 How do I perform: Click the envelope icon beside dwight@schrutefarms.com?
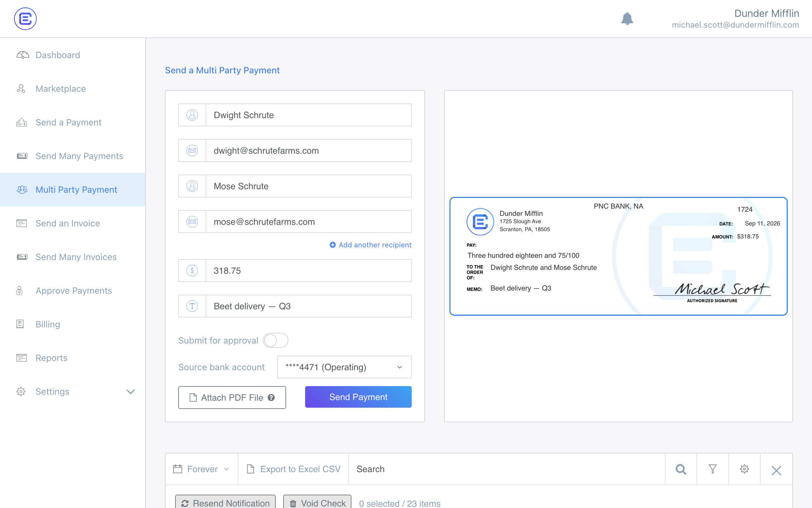pos(192,150)
